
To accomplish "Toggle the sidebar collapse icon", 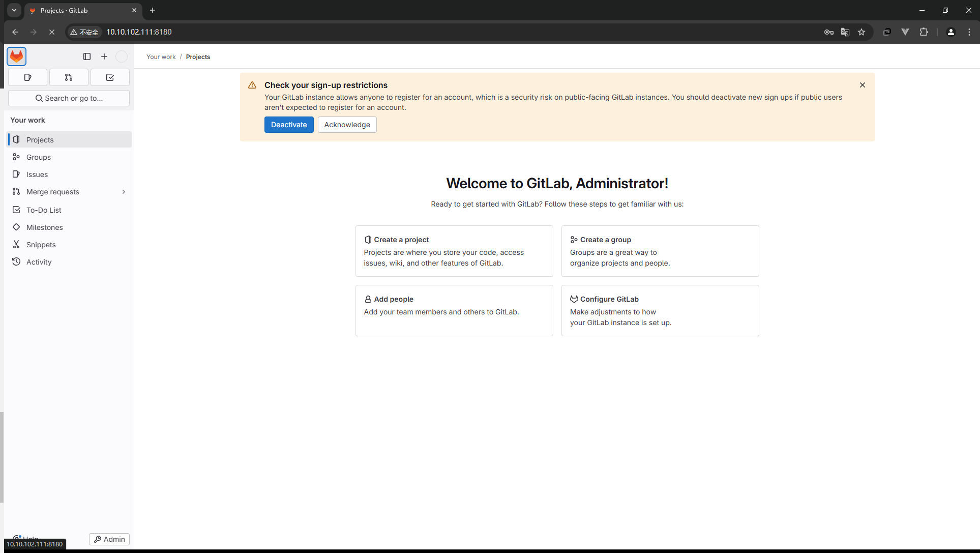I will pos(87,56).
